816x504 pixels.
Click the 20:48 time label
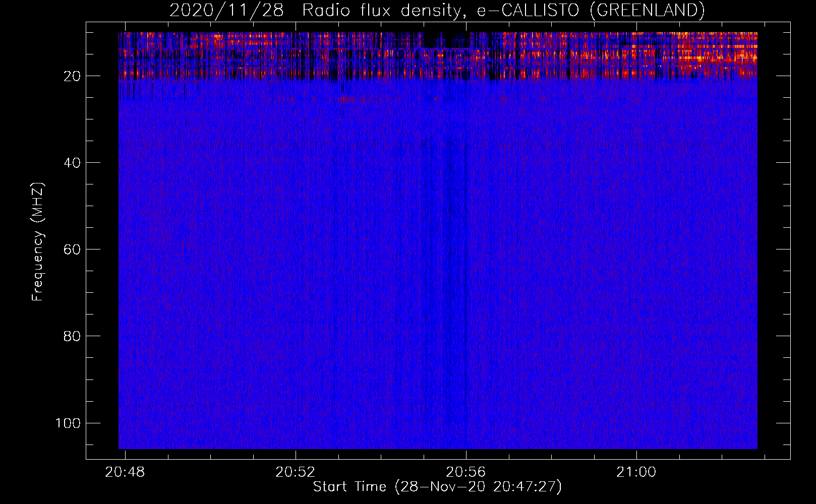click(x=125, y=472)
